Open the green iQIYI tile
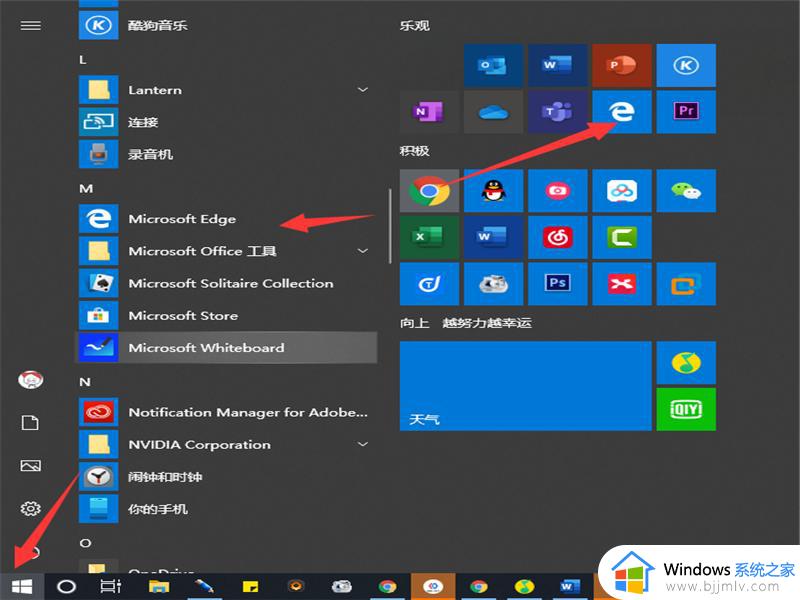Image resolution: width=800 pixels, height=600 pixels. click(686, 409)
